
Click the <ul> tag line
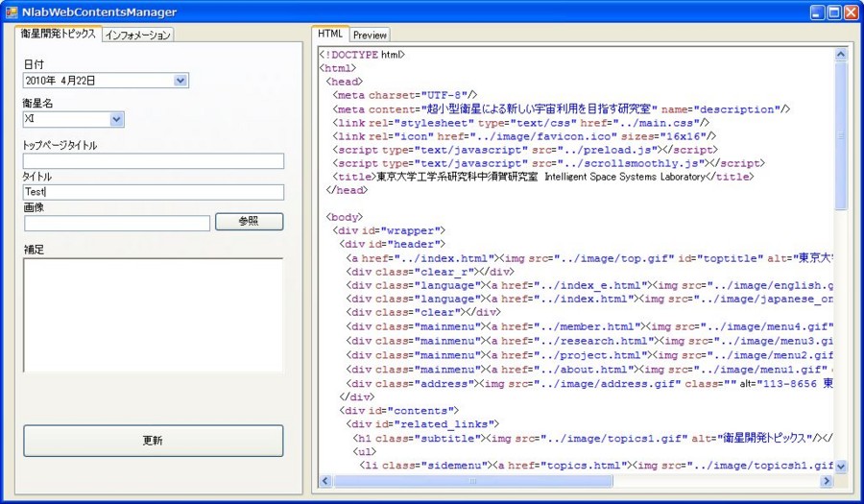[364, 451]
